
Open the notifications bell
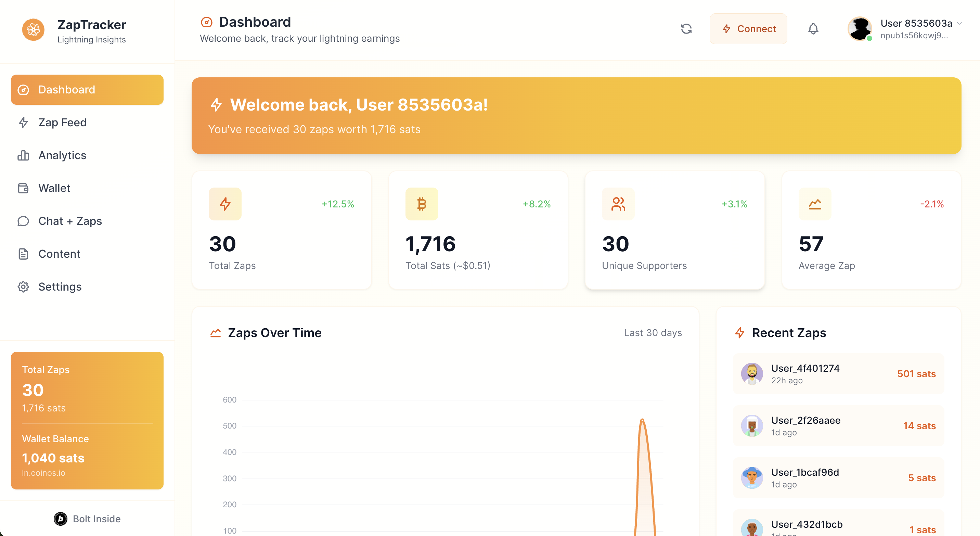tap(813, 29)
